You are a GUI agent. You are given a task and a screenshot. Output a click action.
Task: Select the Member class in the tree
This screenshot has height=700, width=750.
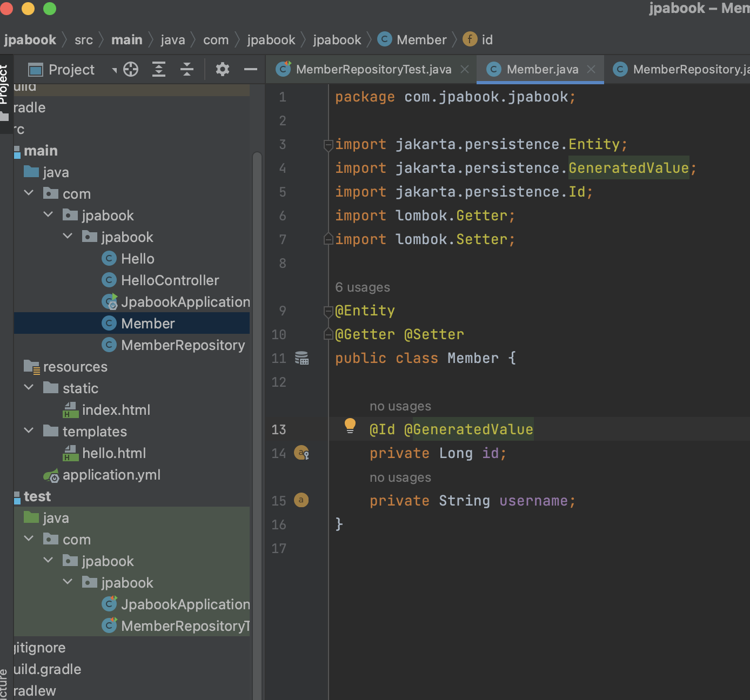tap(132, 324)
